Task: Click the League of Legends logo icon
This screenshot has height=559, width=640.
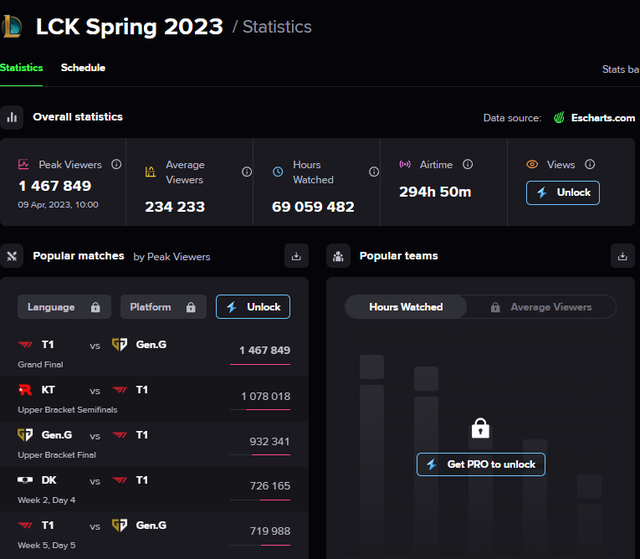Action: click(x=13, y=27)
